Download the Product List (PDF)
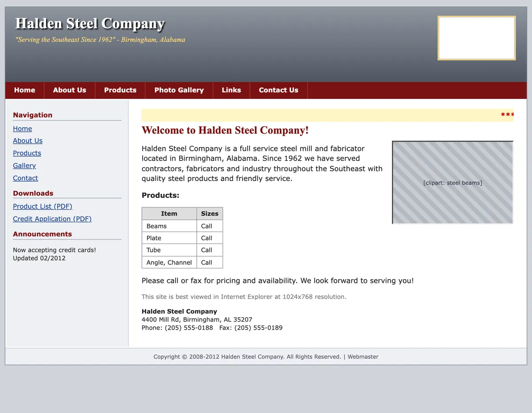Screen dimensions: 532x413 (43, 206)
